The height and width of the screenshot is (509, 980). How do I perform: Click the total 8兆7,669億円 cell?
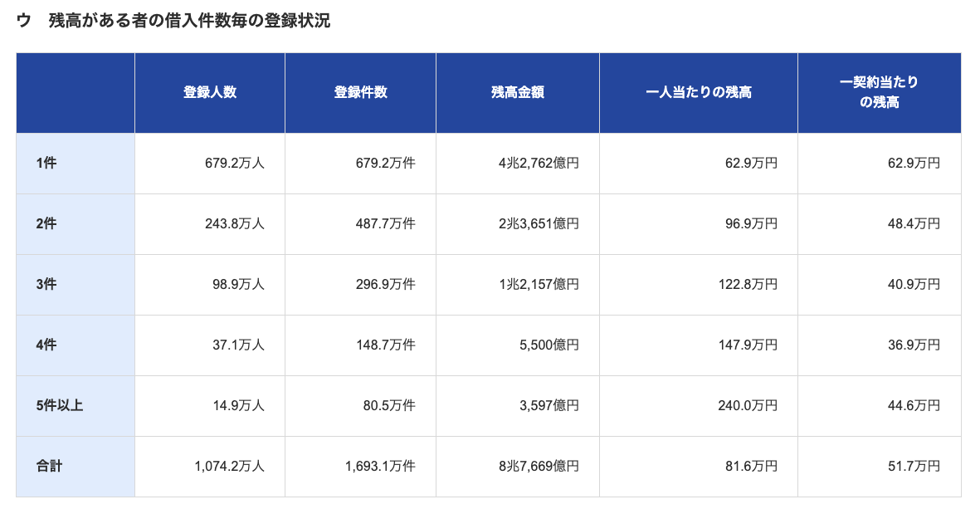518,467
